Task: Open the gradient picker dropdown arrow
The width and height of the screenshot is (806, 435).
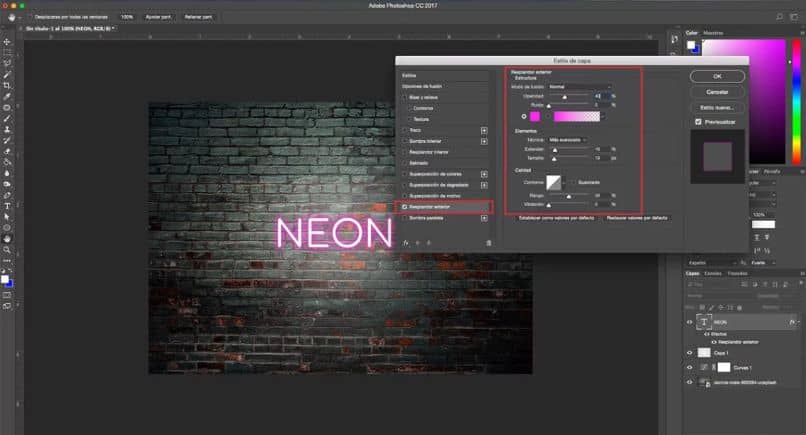Action: point(603,117)
